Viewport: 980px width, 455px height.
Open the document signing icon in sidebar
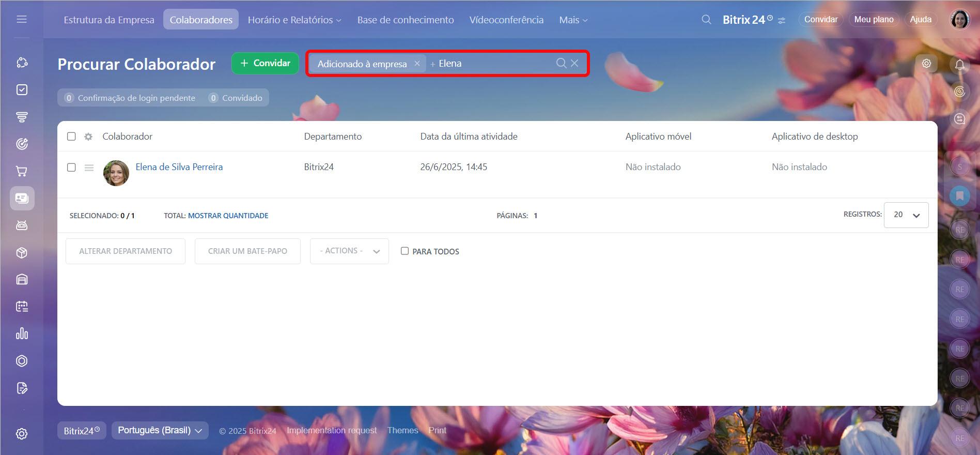(22, 388)
